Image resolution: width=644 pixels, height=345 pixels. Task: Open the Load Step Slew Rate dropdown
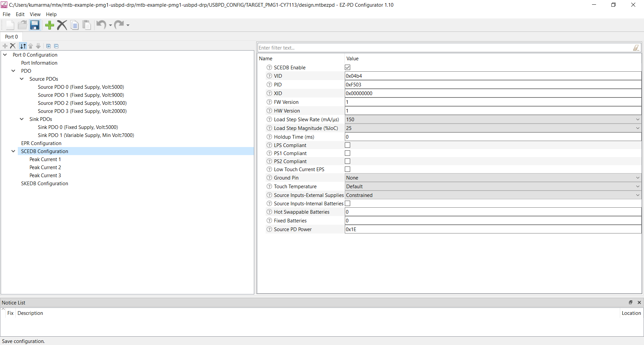click(x=493, y=120)
